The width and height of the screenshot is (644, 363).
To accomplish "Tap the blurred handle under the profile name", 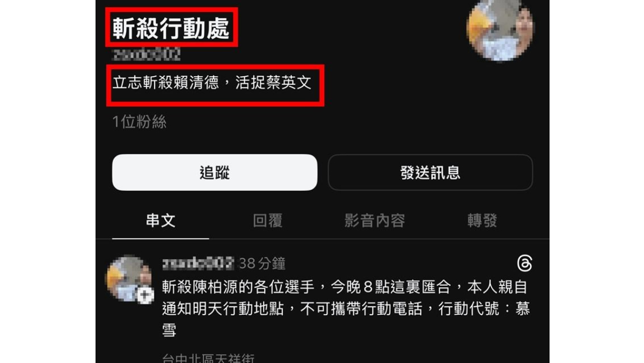I will [147, 54].
